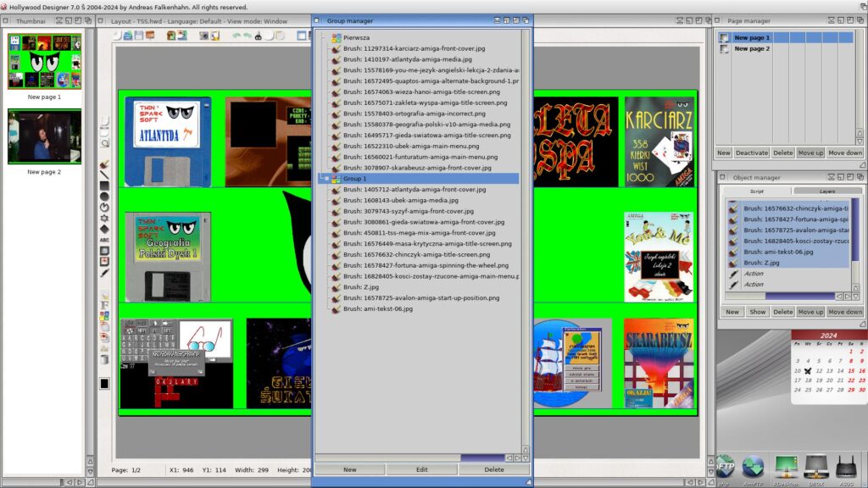Click Deactivate in Page manager

point(752,152)
